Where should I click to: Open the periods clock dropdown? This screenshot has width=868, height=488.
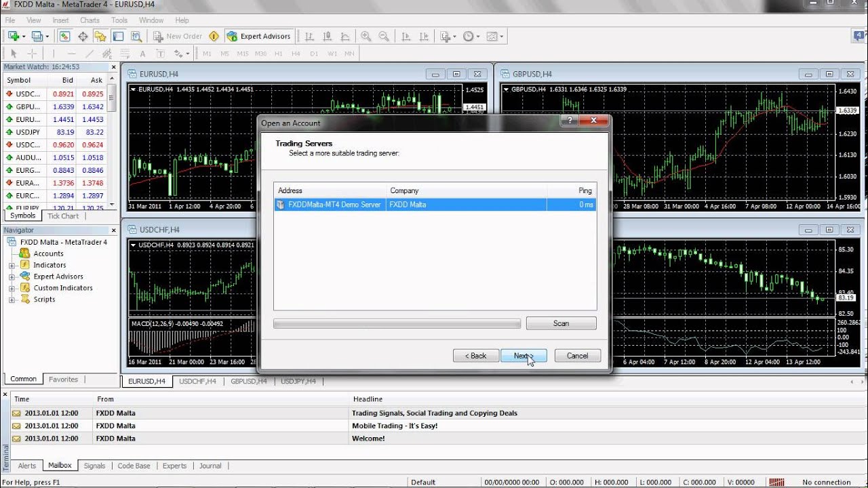[x=478, y=36]
